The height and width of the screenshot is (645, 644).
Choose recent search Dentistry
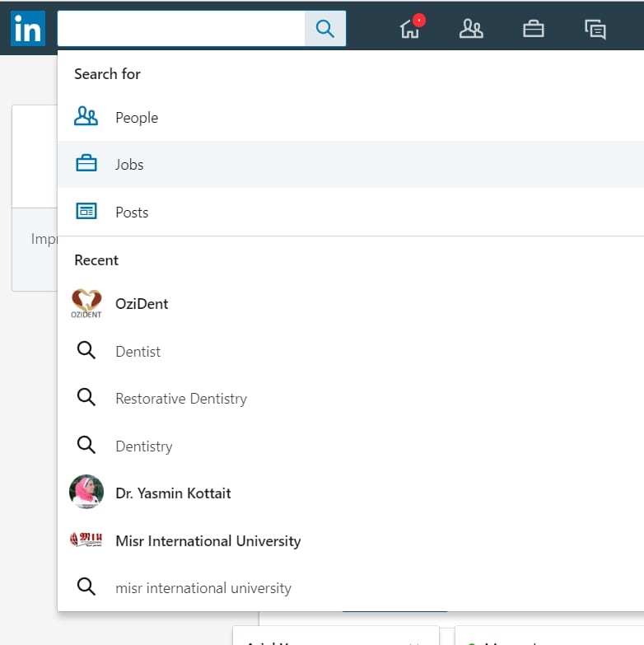tap(350, 446)
